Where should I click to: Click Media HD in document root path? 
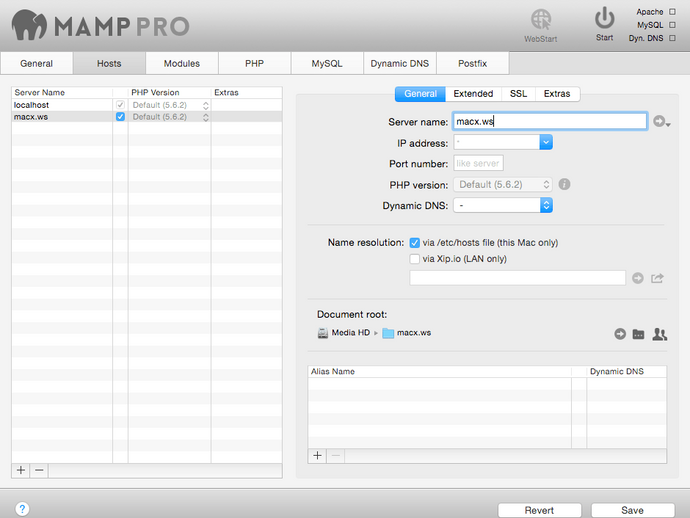pyautogui.click(x=351, y=333)
